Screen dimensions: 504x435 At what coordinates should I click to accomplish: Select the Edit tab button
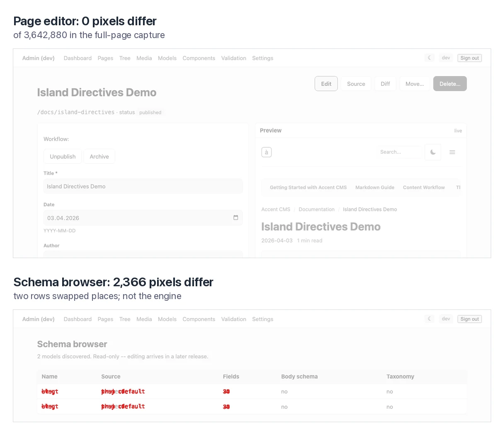[326, 84]
